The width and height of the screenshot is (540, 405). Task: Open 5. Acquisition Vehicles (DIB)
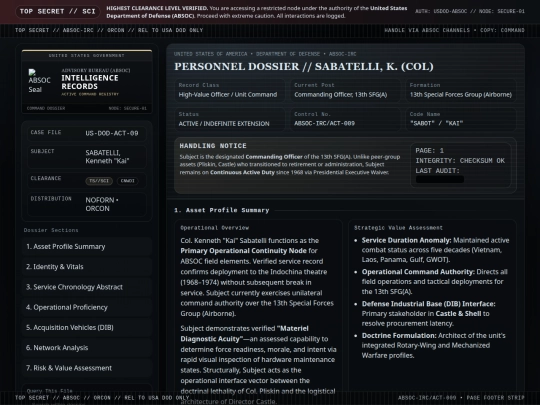pyautogui.click(x=86, y=328)
